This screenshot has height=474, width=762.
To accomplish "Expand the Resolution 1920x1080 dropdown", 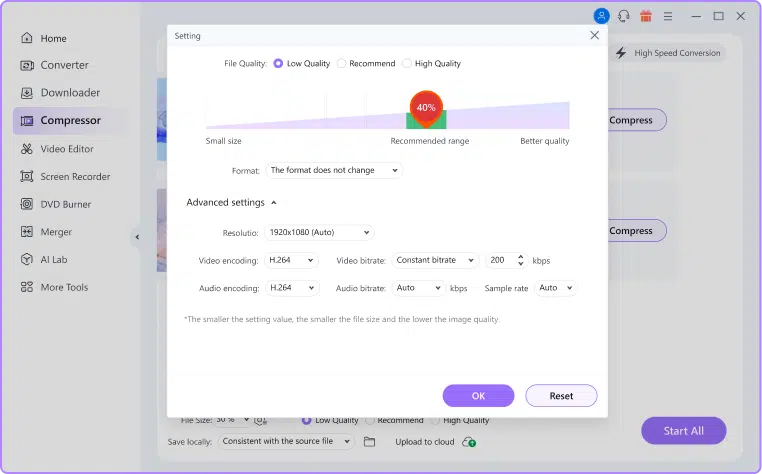I will click(318, 232).
